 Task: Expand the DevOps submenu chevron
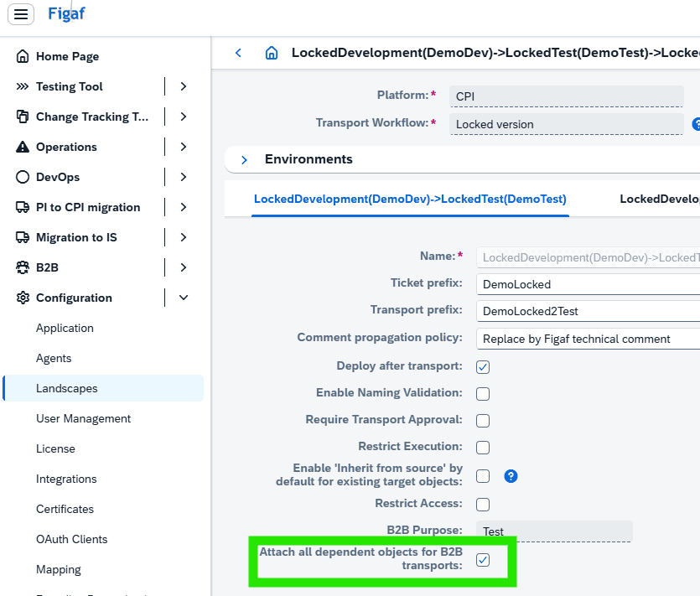click(183, 177)
